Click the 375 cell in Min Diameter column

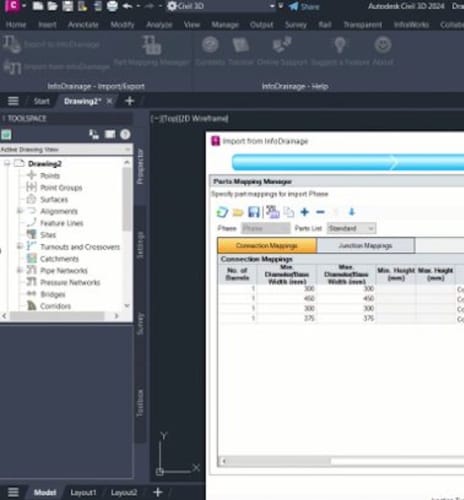coord(286,318)
